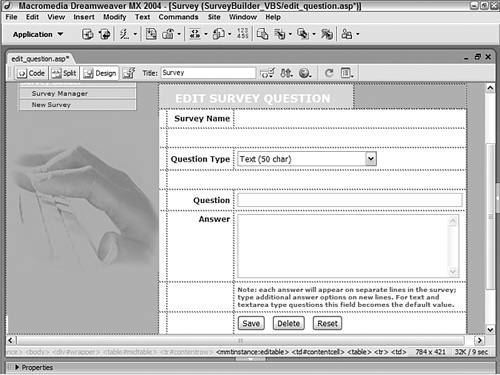500x375 pixels.
Task: Click the Master Detail Page Set icon
Action: point(262,34)
